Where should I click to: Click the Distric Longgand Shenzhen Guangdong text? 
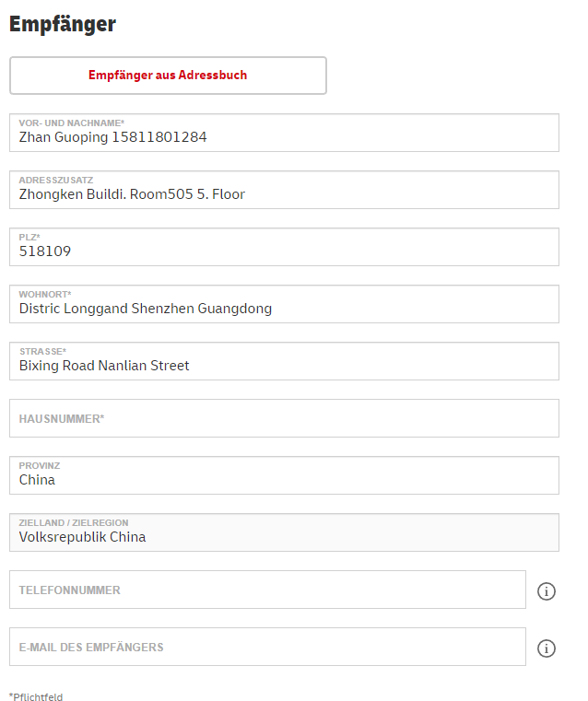[146, 309]
